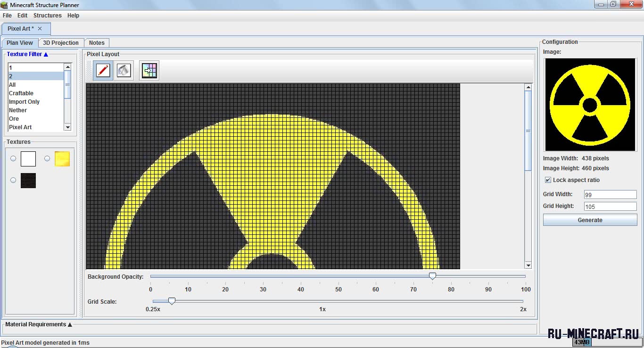Screen dimensions: 644x348
Task: Click the Minecraft Structure Planner title icon
Action: click(x=5, y=5)
